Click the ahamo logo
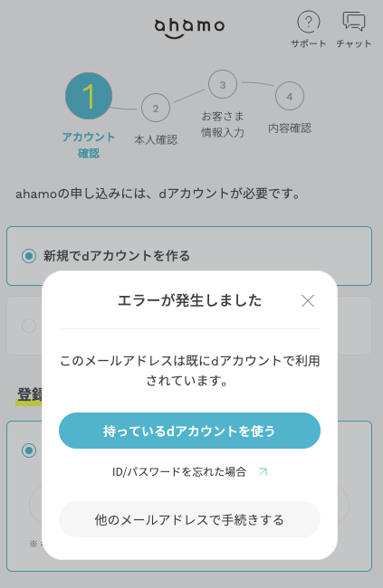Screen dimensions: 383x588 coord(189,28)
